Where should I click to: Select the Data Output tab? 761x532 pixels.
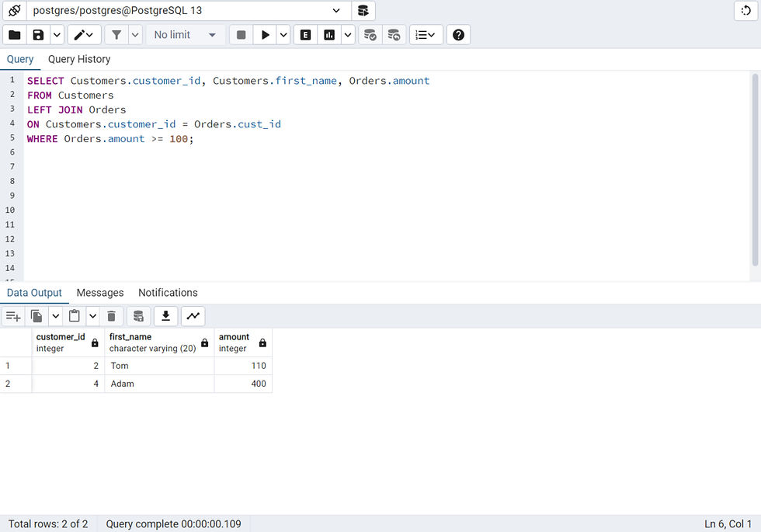(34, 293)
